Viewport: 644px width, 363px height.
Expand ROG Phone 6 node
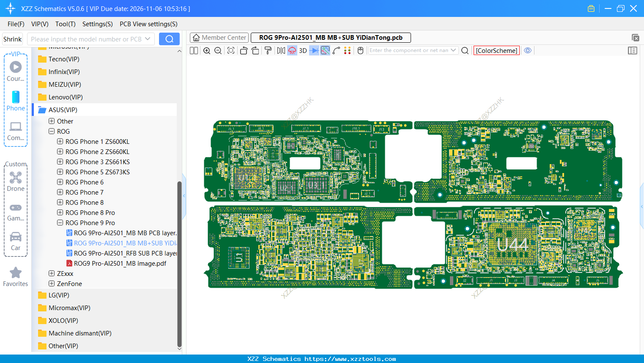tap(60, 182)
